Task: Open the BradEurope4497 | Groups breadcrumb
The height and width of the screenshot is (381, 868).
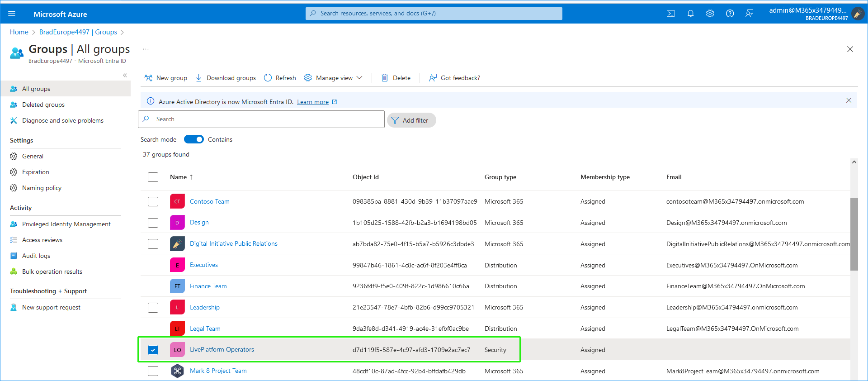Action: pos(78,32)
